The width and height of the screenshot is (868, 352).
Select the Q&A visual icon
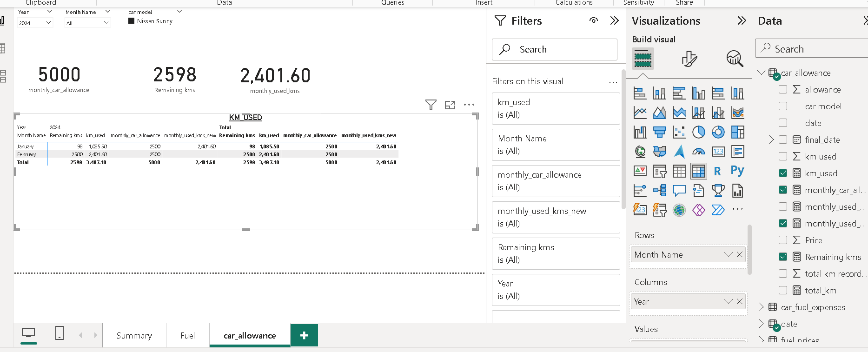679,191
